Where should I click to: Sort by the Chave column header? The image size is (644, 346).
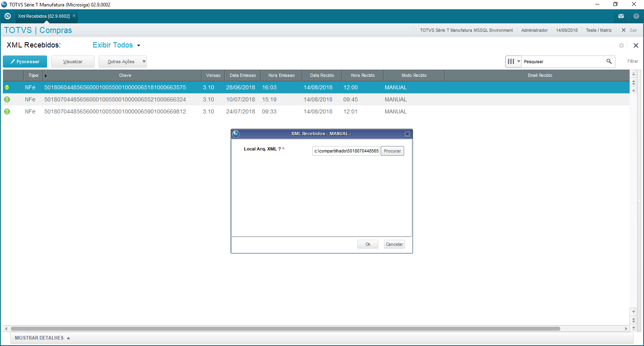[x=125, y=75]
